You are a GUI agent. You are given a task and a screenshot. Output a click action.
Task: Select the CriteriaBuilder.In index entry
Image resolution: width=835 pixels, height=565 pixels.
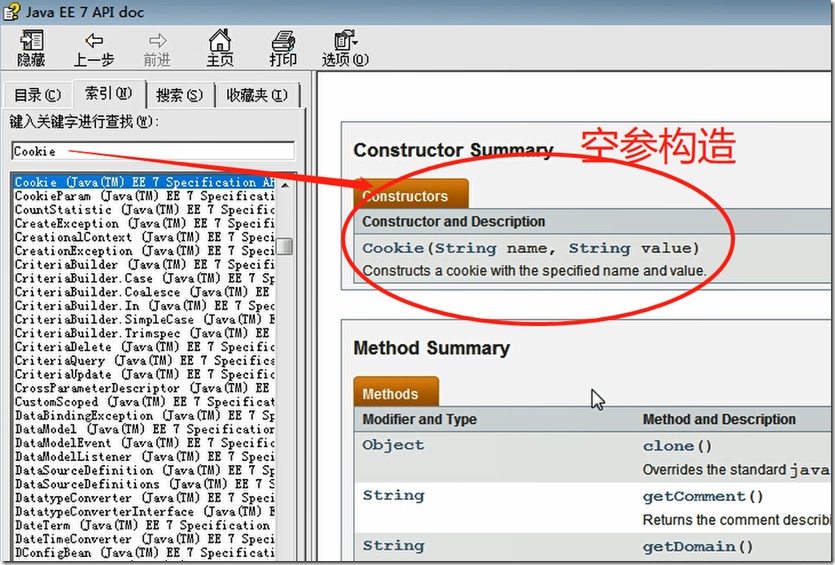[144, 306]
